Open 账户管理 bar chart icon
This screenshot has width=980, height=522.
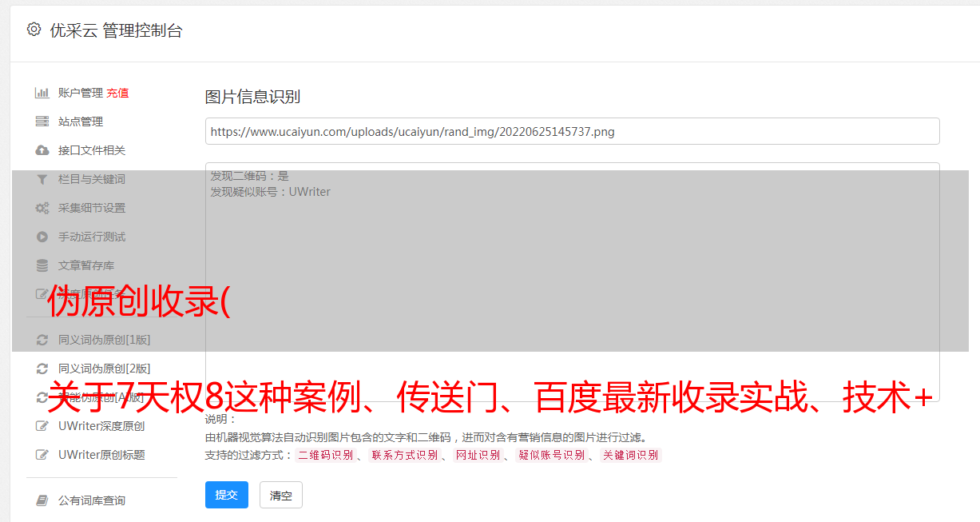[42, 93]
